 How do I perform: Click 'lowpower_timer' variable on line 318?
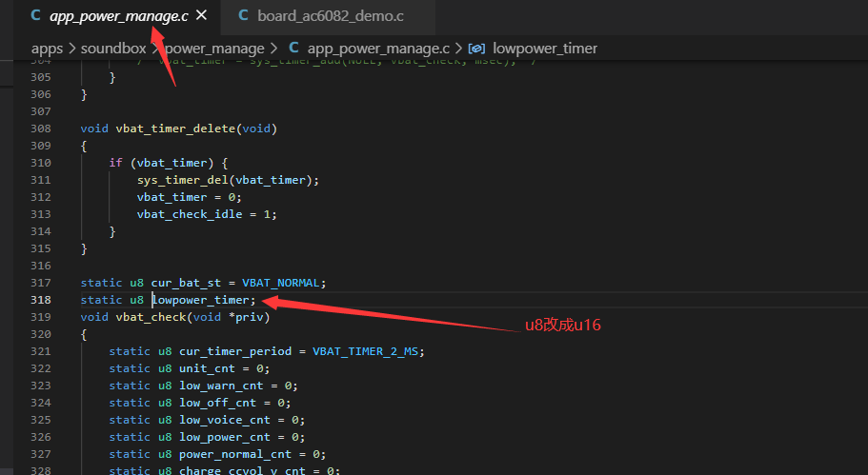click(200, 300)
